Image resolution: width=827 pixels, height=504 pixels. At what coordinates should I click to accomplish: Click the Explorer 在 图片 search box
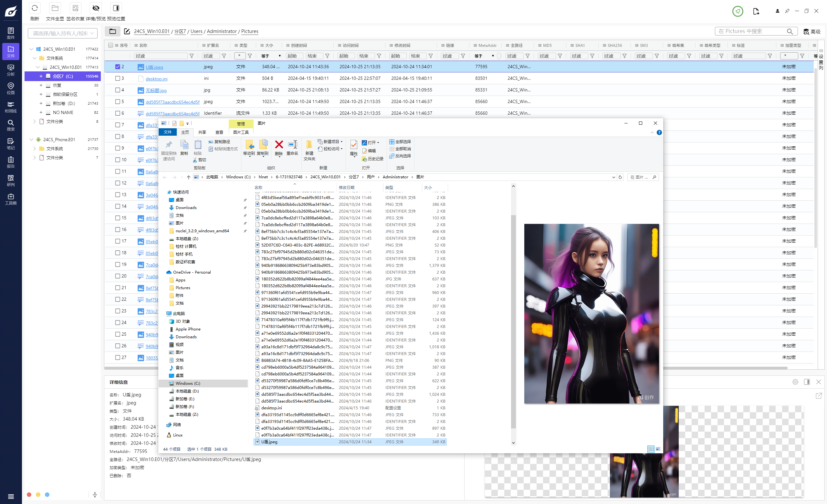(643, 177)
